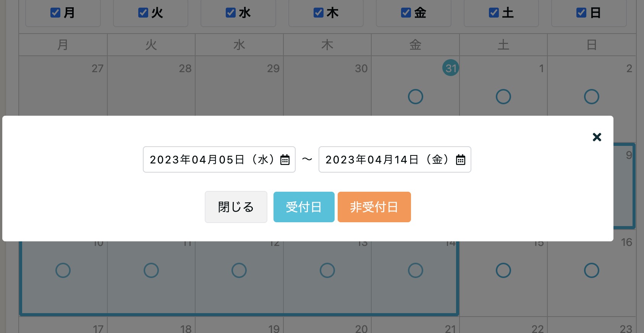Click the circle icon on day 16
The image size is (644, 333).
coord(592,270)
